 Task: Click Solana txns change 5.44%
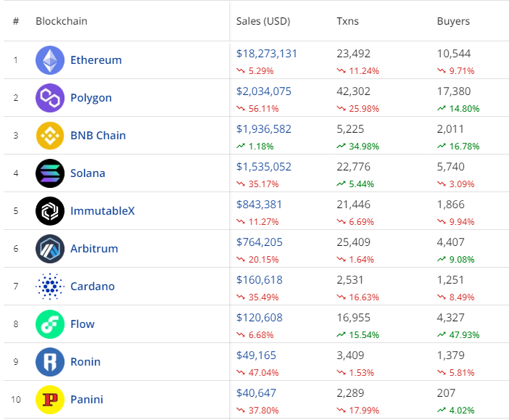(355, 184)
